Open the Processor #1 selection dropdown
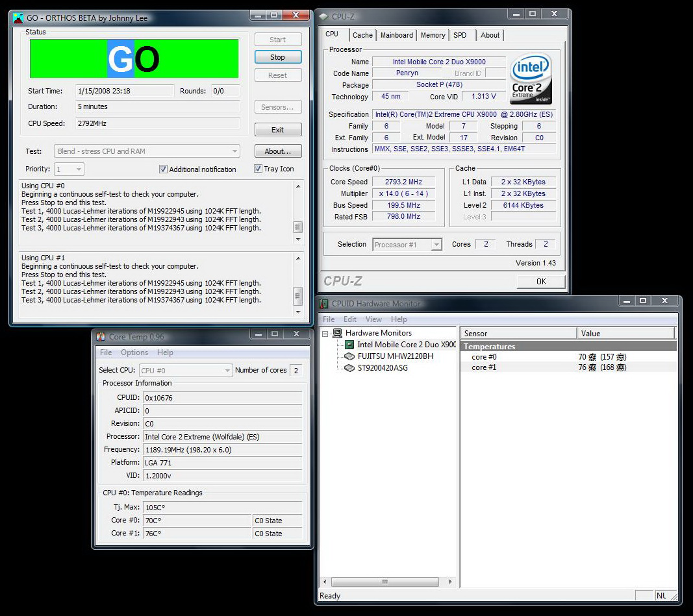Screen dimensions: 693x616 coord(407,244)
